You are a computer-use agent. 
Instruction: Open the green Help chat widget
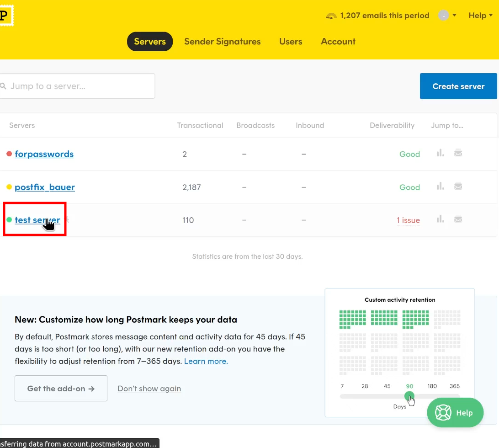(x=455, y=413)
